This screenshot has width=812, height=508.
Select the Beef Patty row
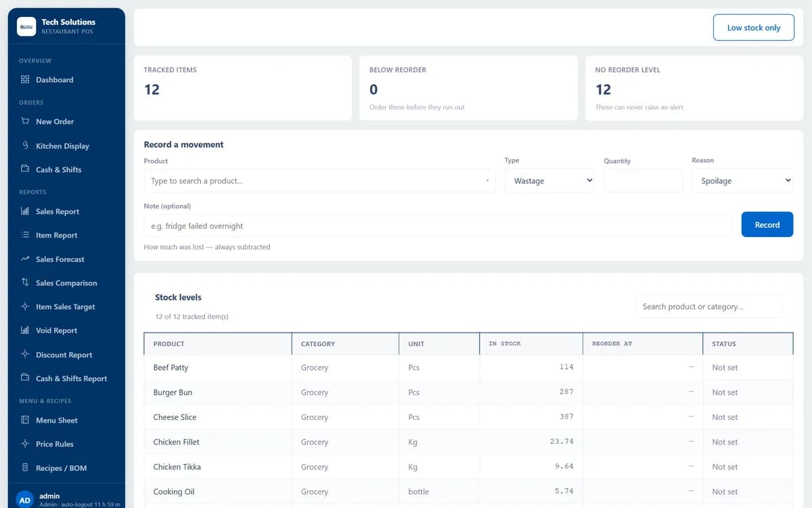pyautogui.click(x=468, y=367)
